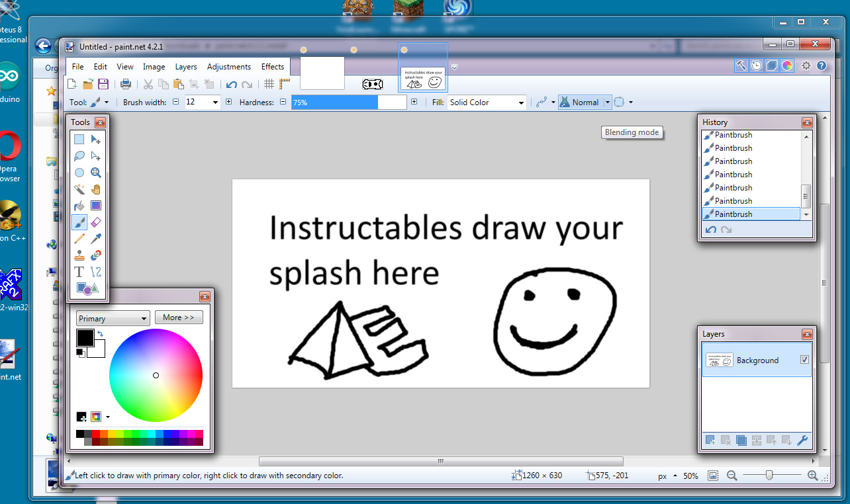Viewport: 850px width, 504px height.
Task: Select the Color Picker tool
Action: [x=96, y=239]
